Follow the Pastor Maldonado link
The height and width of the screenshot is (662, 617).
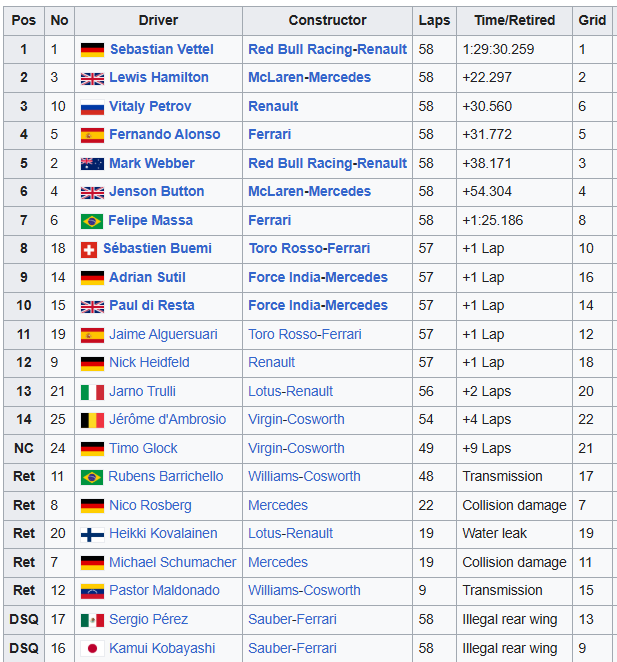164,590
